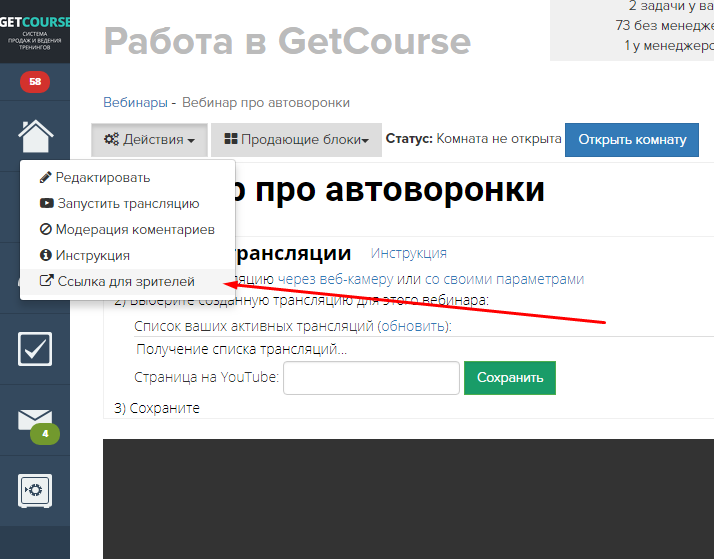Click the Открыть комнату button
714x559 pixels.
click(x=632, y=140)
